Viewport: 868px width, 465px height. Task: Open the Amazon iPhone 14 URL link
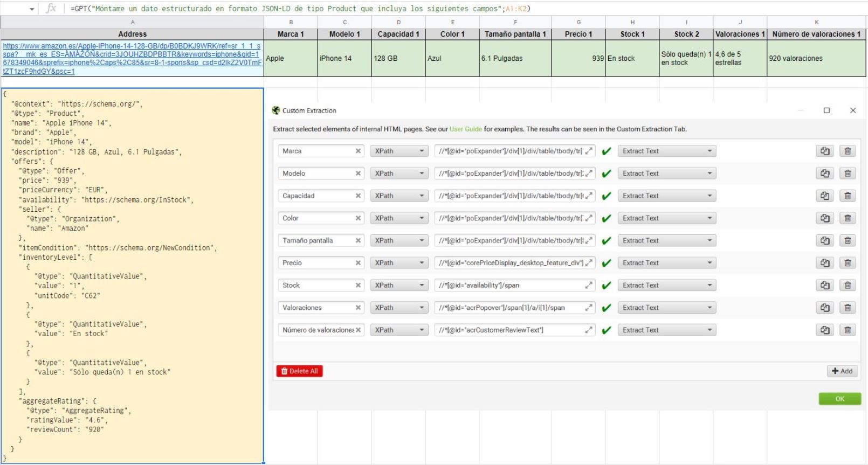coord(132,59)
